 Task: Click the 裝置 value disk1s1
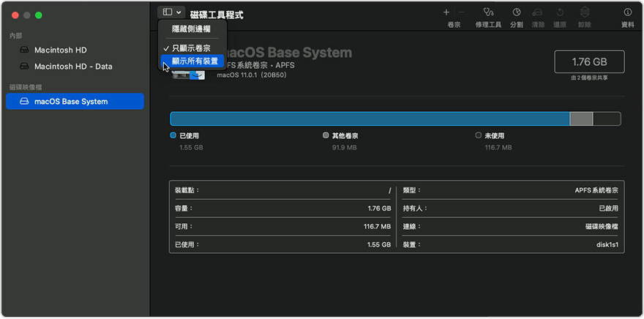(x=607, y=244)
